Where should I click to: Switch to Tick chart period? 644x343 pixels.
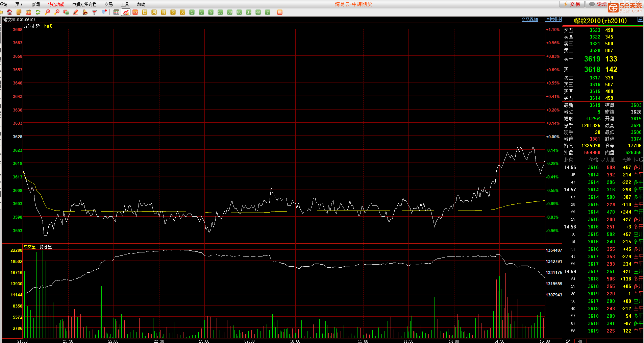pyautogui.click(x=135, y=12)
